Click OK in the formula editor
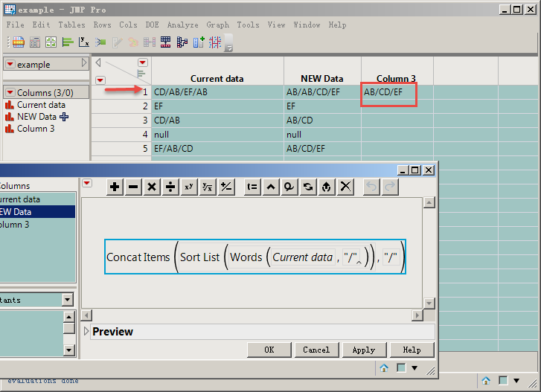The image size is (541, 392). (x=269, y=350)
